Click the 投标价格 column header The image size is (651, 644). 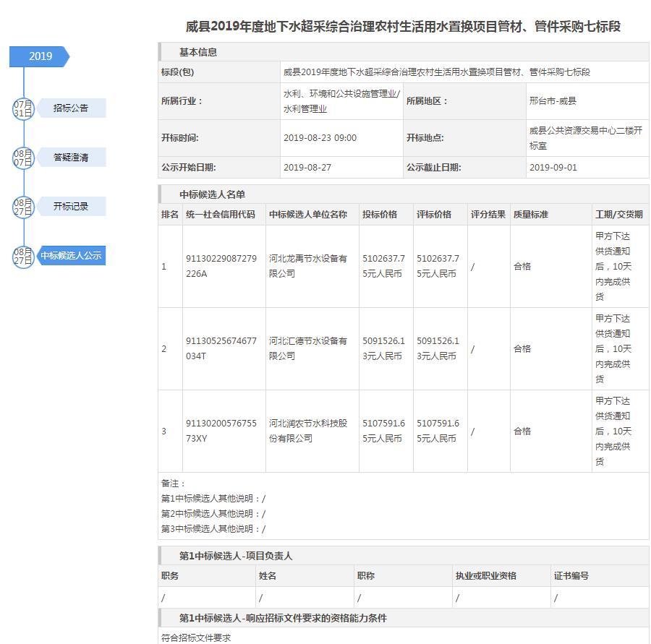tap(380, 215)
